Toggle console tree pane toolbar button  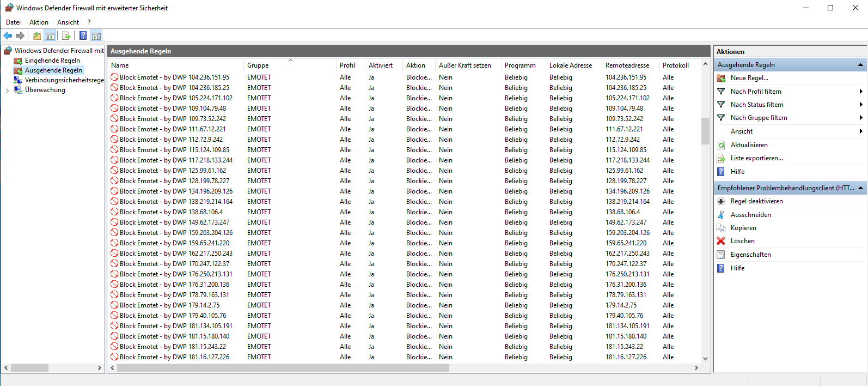[x=50, y=36]
